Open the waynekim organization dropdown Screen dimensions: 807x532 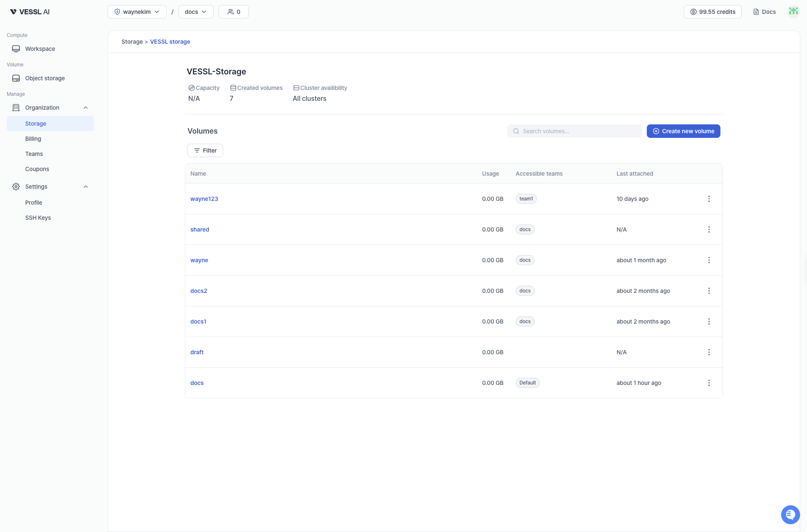pyautogui.click(x=137, y=12)
